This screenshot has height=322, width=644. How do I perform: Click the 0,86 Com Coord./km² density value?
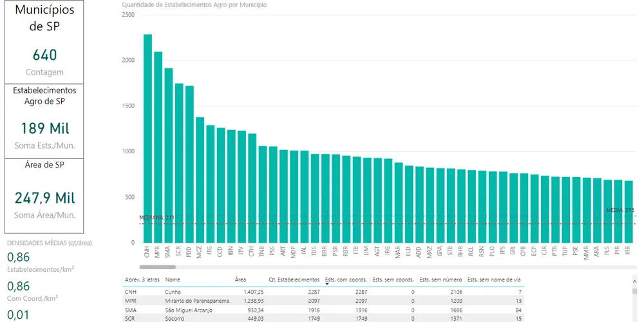(19, 287)
